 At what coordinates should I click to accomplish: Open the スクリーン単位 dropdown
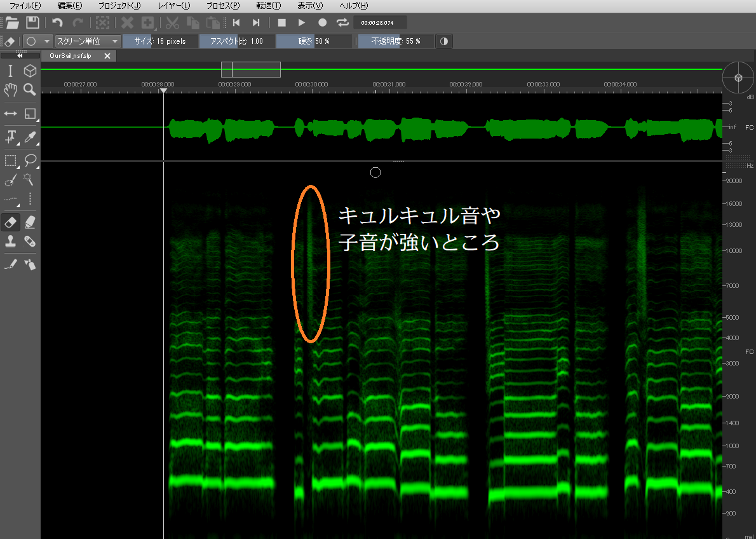pos(88,41)
